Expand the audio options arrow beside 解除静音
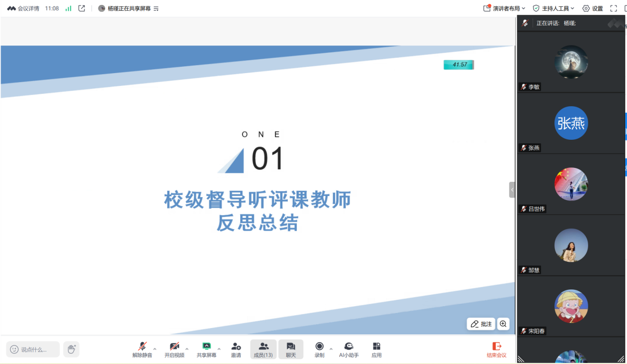 point(155,349)
